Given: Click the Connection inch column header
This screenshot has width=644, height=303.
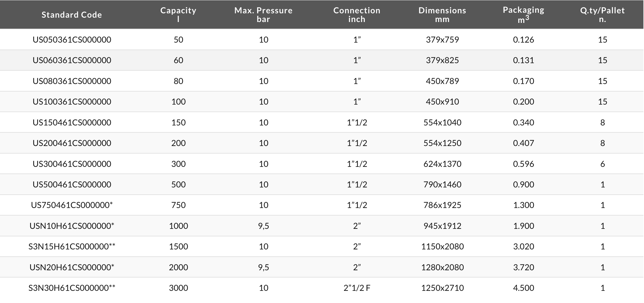Looking at the screenshot, I should click(x=357, y=14).
